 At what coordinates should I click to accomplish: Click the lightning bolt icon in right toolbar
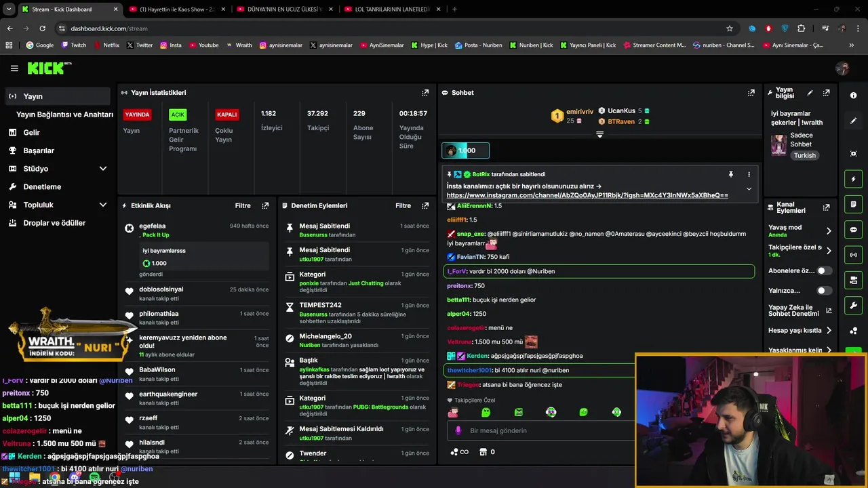[853, 179]
